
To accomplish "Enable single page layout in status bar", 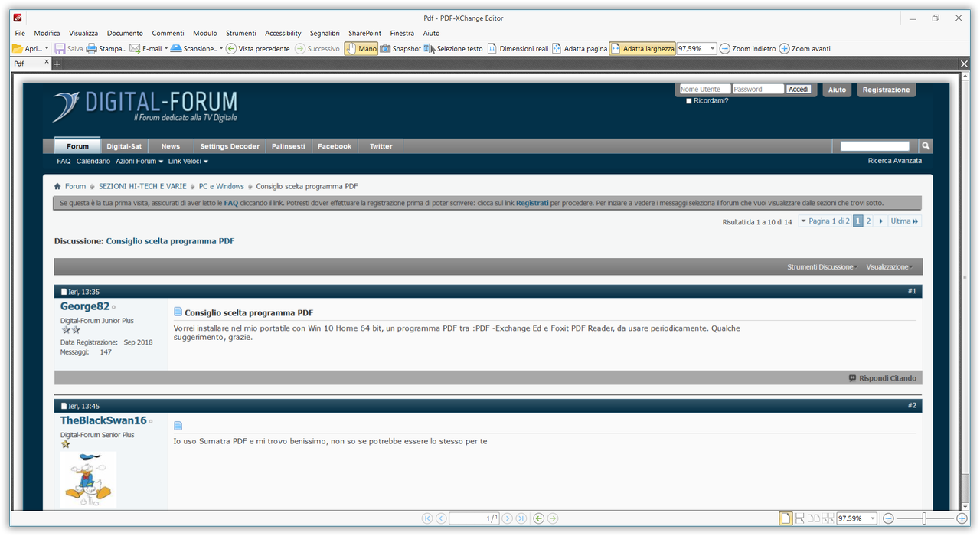I will (786, 518).
